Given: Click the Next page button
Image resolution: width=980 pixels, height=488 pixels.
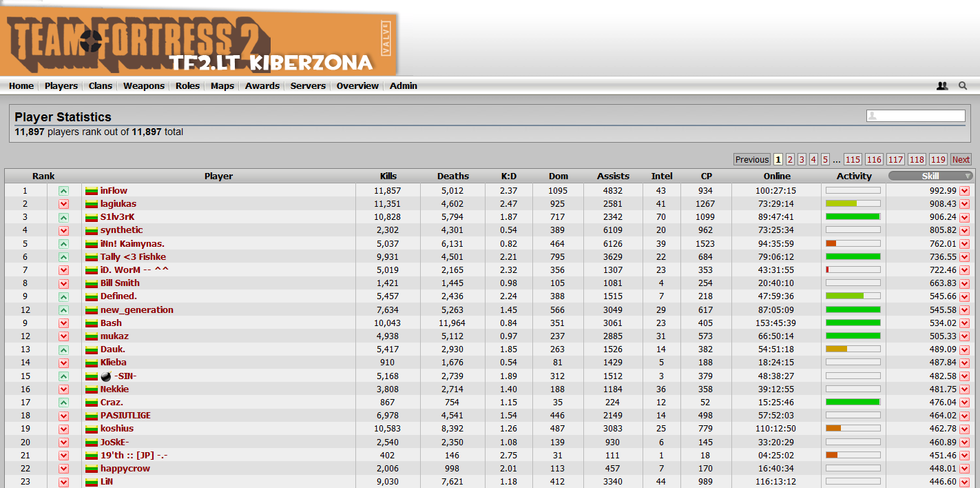Looking at the screenshot, I should (x=961, y=159).
